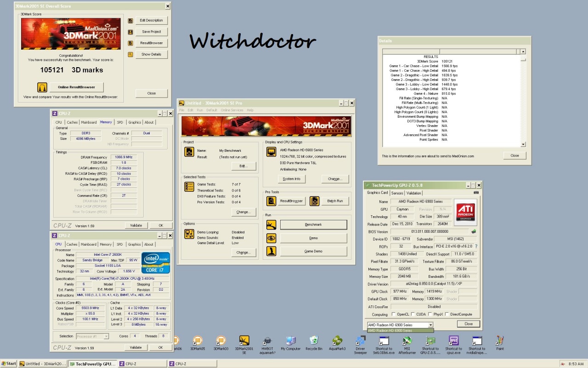Screen dimensions: 588x368
Task: Expand the AMD Radeon HD 6900 Series dropdown
Action: 430,325
